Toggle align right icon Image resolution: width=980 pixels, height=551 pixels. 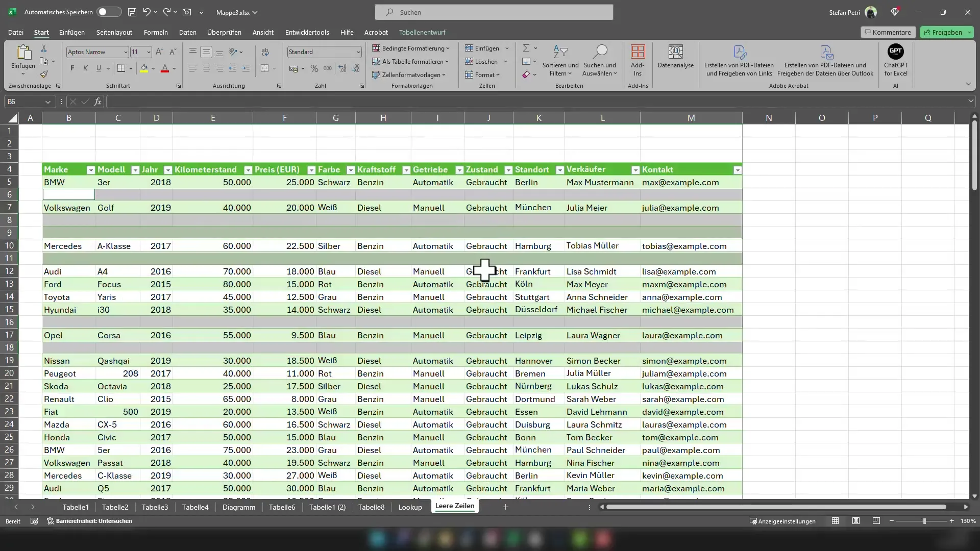point(219,68)
